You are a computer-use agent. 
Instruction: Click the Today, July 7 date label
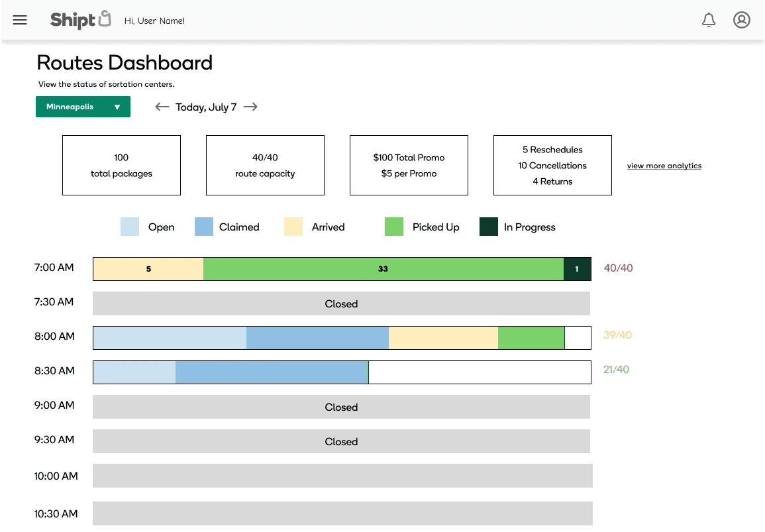(206, 107)
